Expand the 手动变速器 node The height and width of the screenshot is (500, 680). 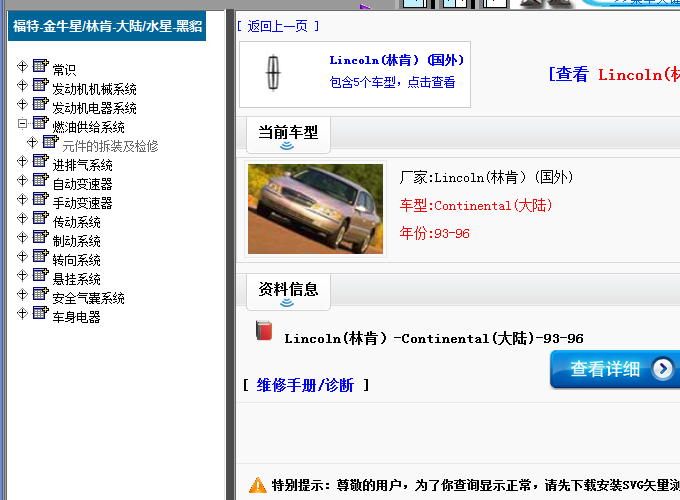point(23,199)
